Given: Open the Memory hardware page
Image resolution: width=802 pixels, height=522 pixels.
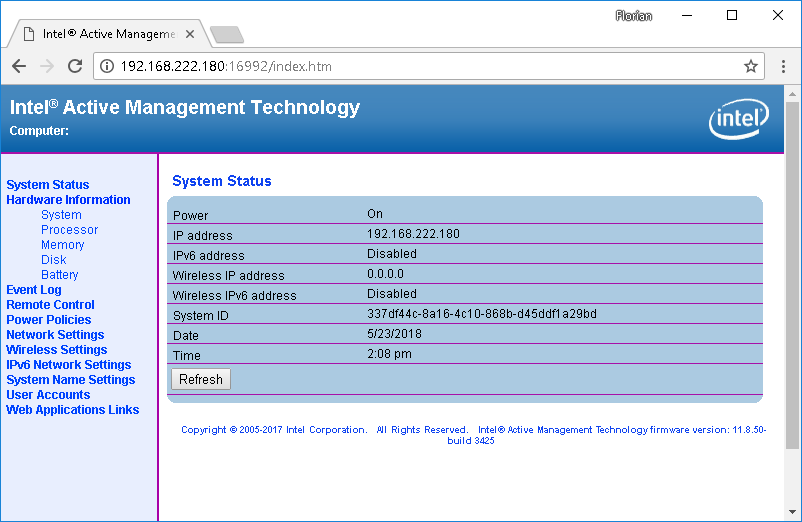Looking at the screenshot, I should [x=62, y=245].
